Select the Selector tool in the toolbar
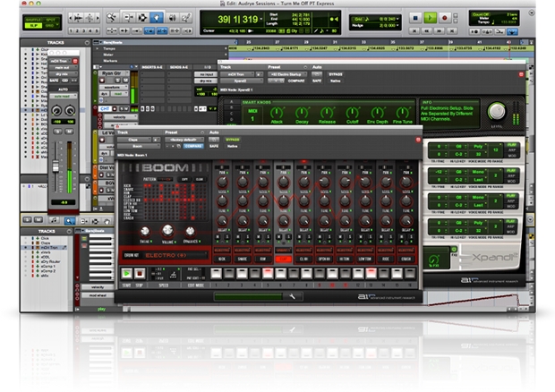Image resolution: width=555 pixels, height=392 pixels. point(142,17)
